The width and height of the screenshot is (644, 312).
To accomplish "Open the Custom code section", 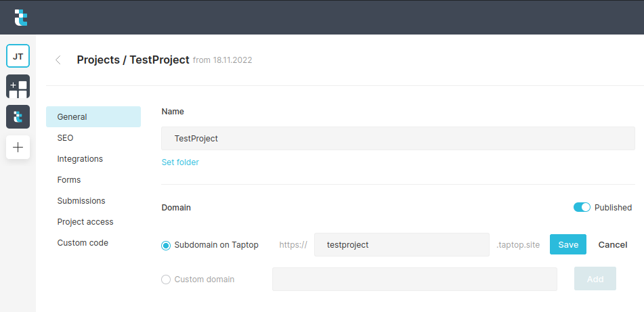I will tap(83, 242).
